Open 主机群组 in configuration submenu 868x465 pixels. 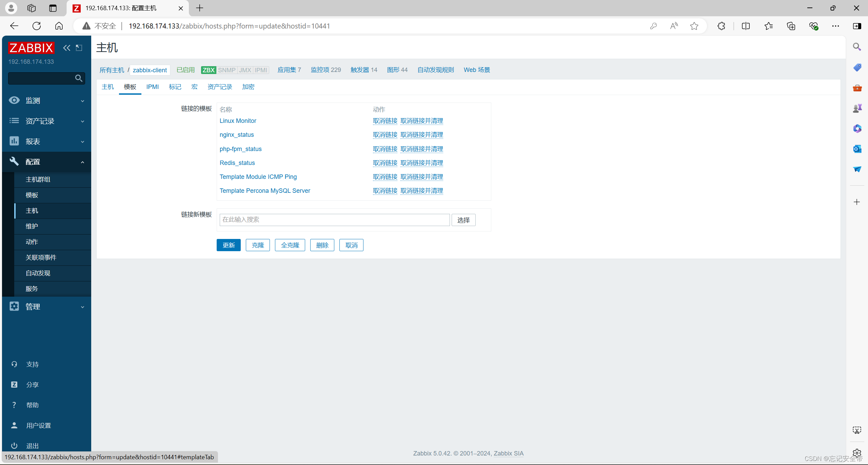(38, 180)
